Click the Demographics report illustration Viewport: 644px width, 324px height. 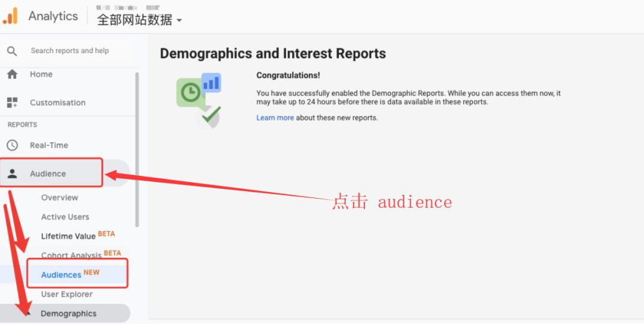point(199,100)
